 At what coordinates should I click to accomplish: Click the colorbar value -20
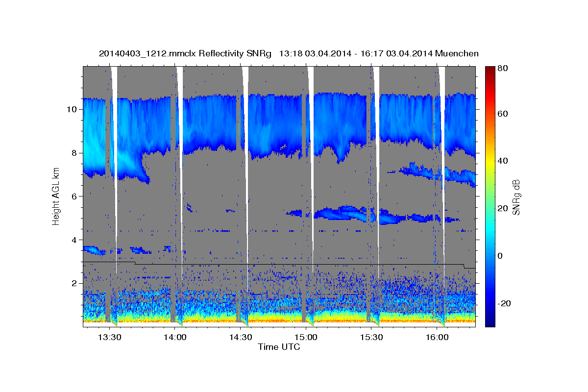pyautogui.click(x=503, y=304)
